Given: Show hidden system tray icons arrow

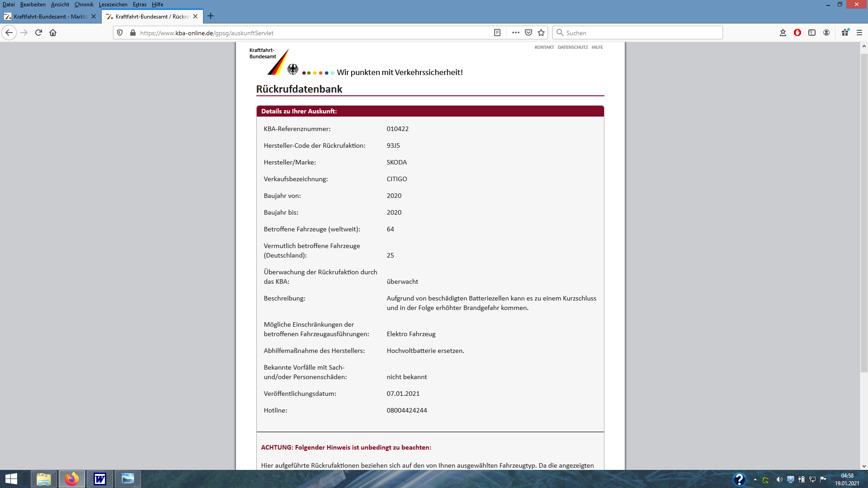Looking at the screenshot, I should pyautogui.click(x=755, y=479).
